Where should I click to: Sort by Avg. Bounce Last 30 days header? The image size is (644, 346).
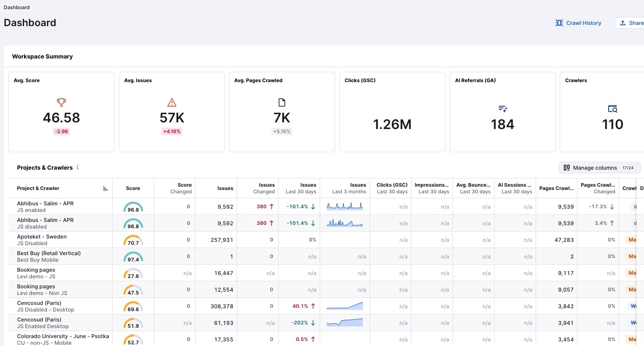pyautogui.click(x=473, y=188)
